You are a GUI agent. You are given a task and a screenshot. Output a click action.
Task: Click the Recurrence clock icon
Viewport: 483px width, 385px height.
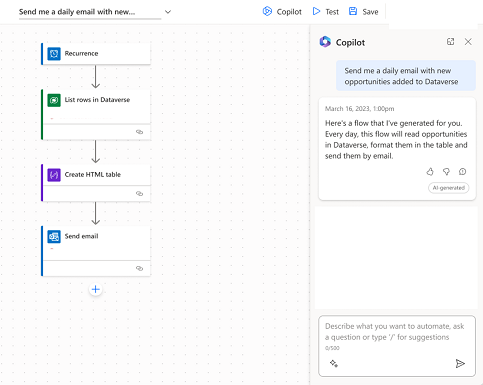pos(54,54)
